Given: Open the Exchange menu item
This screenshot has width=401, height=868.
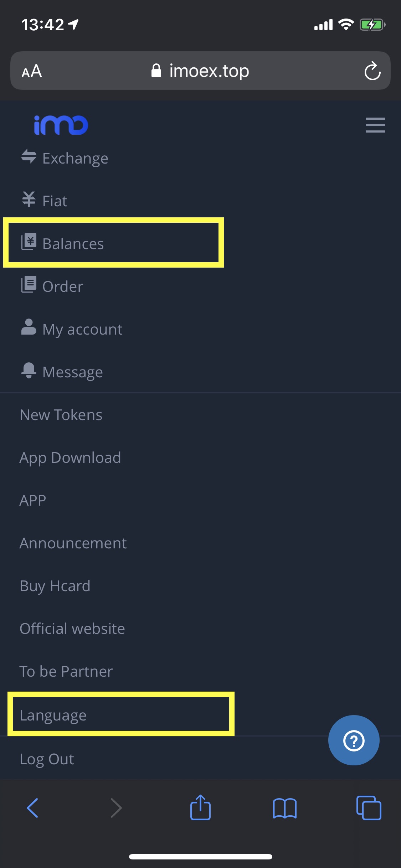Looking at the screenshot, I should [x=75, y=158].
